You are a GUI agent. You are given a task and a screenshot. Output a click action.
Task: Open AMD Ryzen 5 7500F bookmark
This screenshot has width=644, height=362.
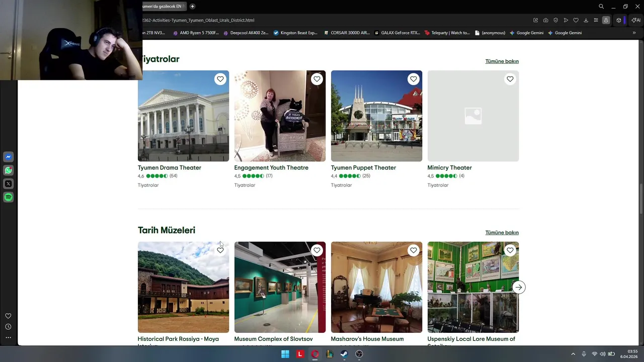click(x=196, y=33)
